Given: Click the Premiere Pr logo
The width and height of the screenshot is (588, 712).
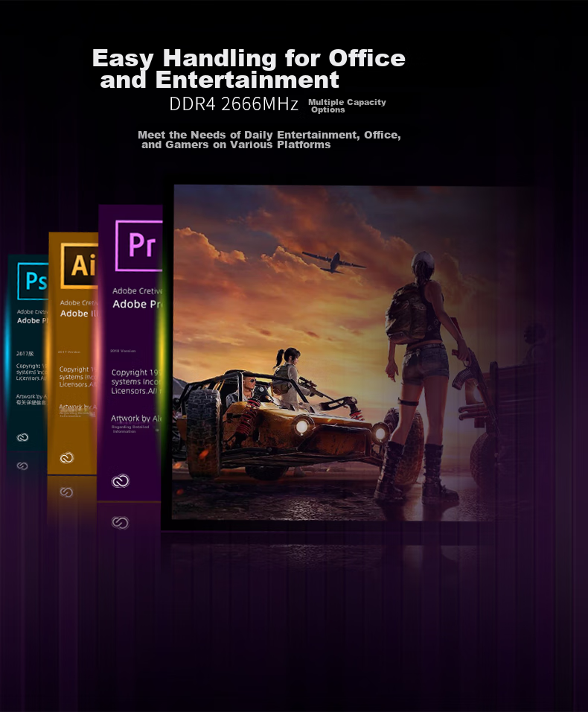Looking at the screenshot, I should click(139, 246).
